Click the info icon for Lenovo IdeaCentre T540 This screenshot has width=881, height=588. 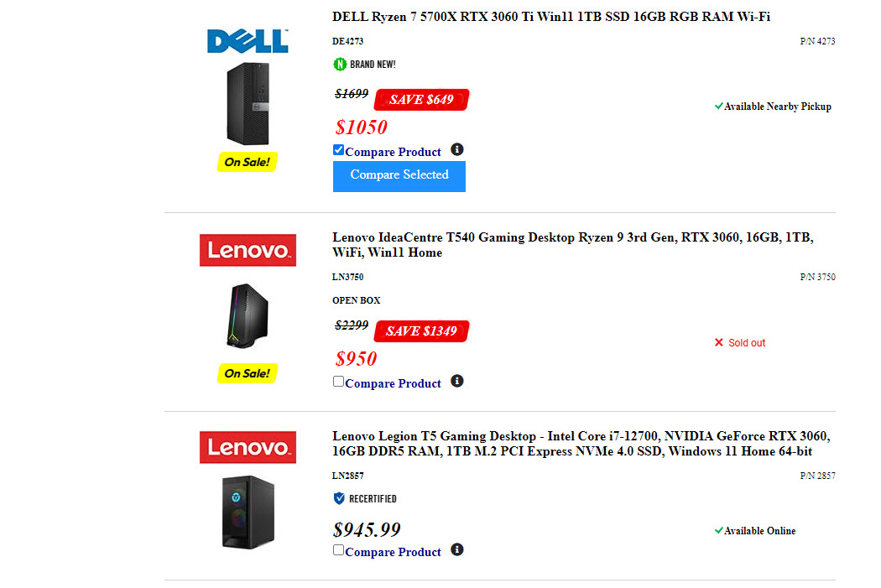click(x=456, y=382)
